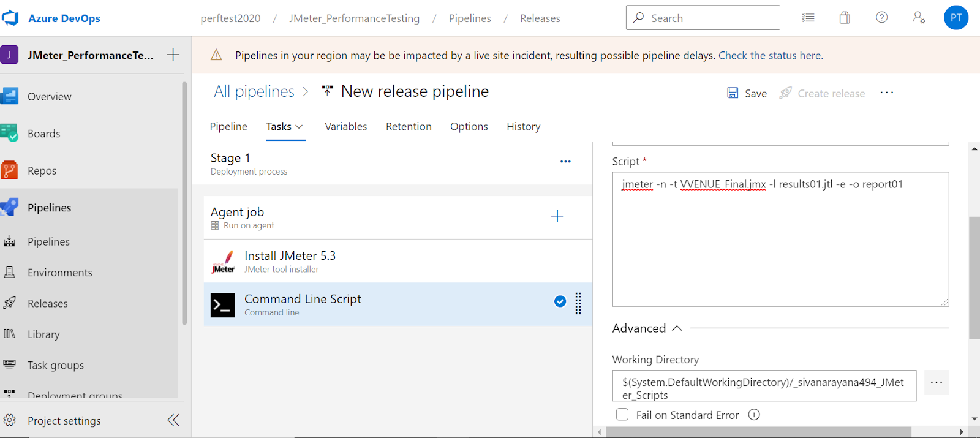
Task: Click the plus icon next to project name
Action: [173, 55]
